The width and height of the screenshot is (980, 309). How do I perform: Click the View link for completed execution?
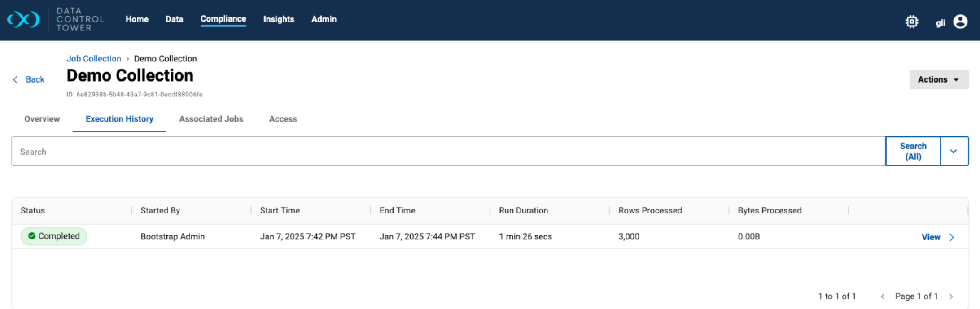coord(931,237)
